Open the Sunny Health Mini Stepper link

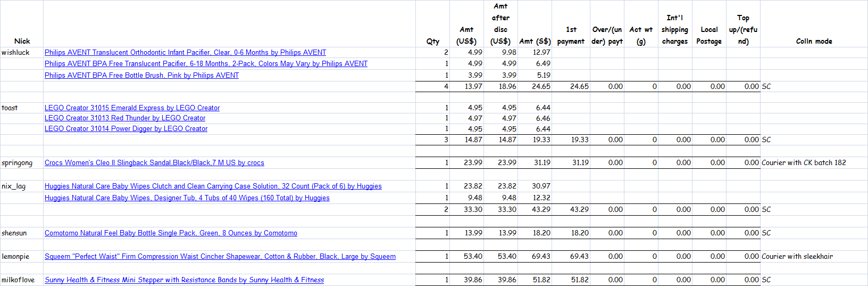(184, 280)
